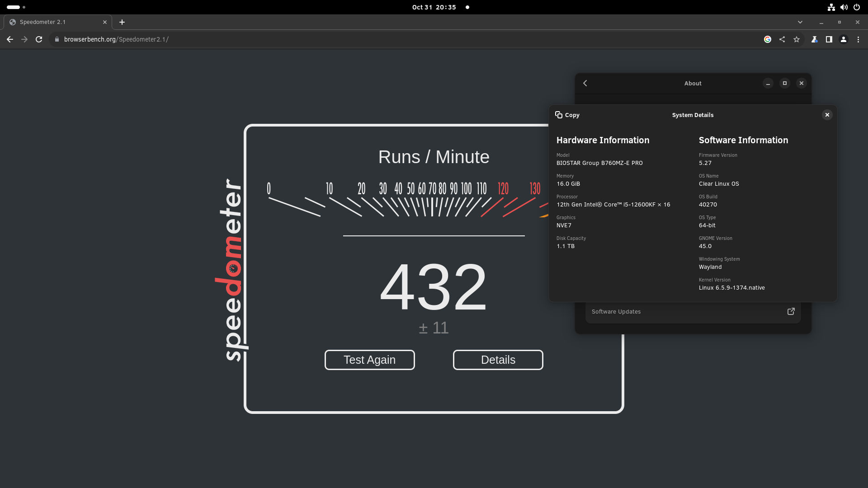868x488 pixels.
Task: Share this page icon
Action: (x=782, y=39)
